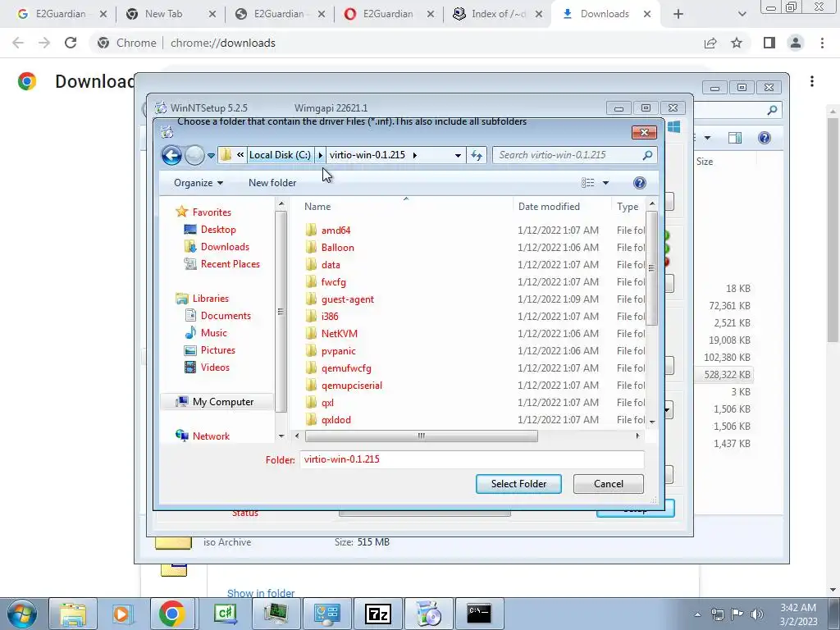Select My Computer in navigation pane
This screenshot has width=840, height=630.
[x=223, y=402]
